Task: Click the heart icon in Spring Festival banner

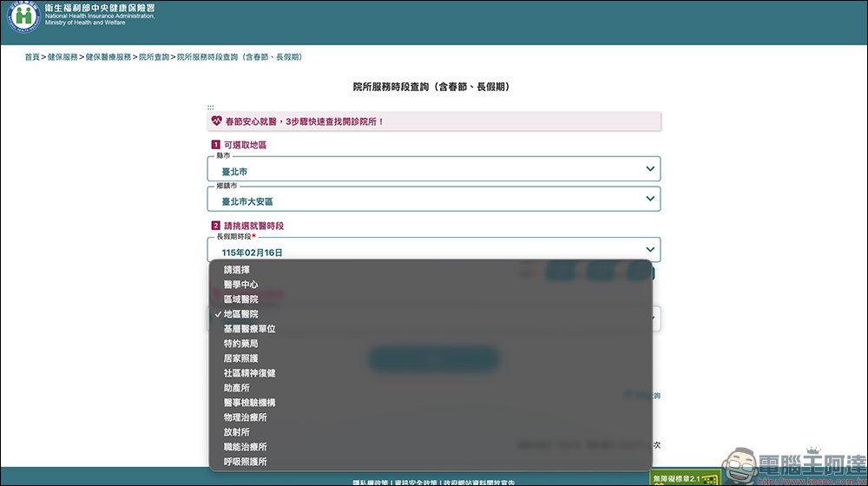Action: [216, 121]
